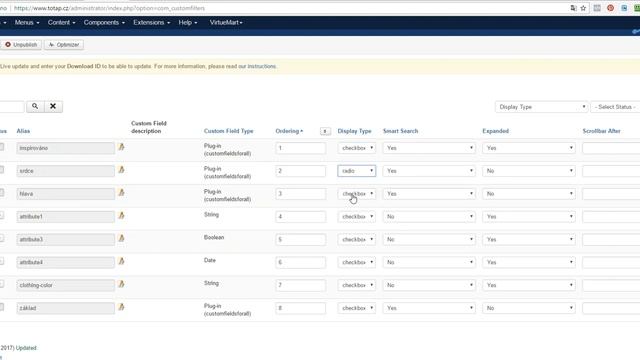Sort by the Smart Search column header
The height and width of the screenshot is (360, 640).
[x=400, y=131]
